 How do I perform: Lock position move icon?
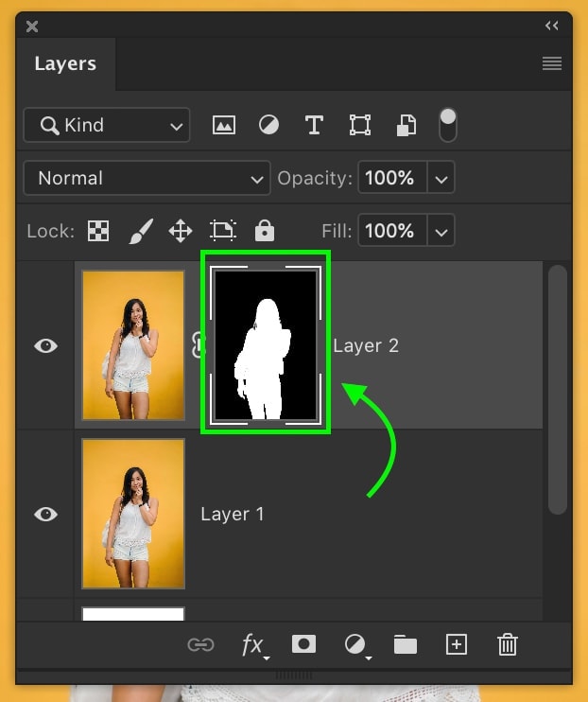point(181,231)
